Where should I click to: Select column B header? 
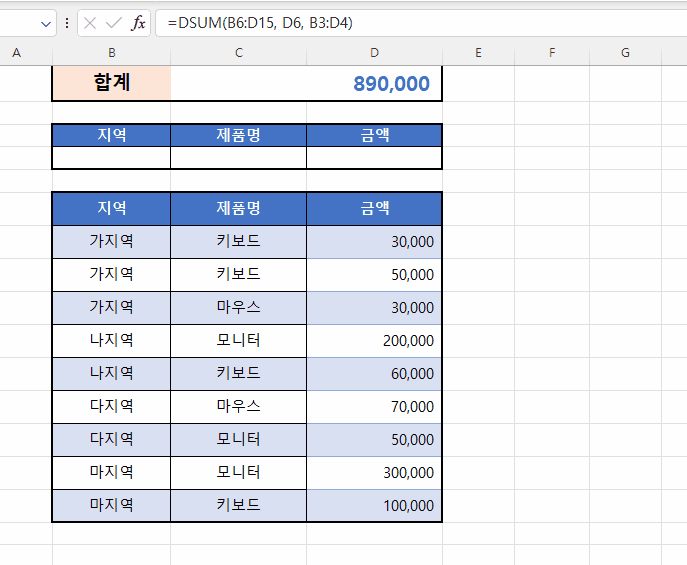[x=112, y=53]
